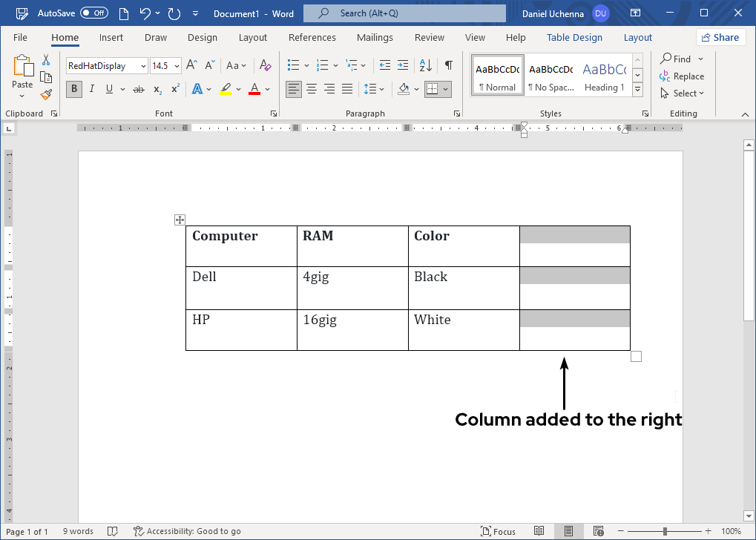Show paragraph marks with pilcrow icon
This screenshot has width=756, height=540.
(x=448, y=66)
